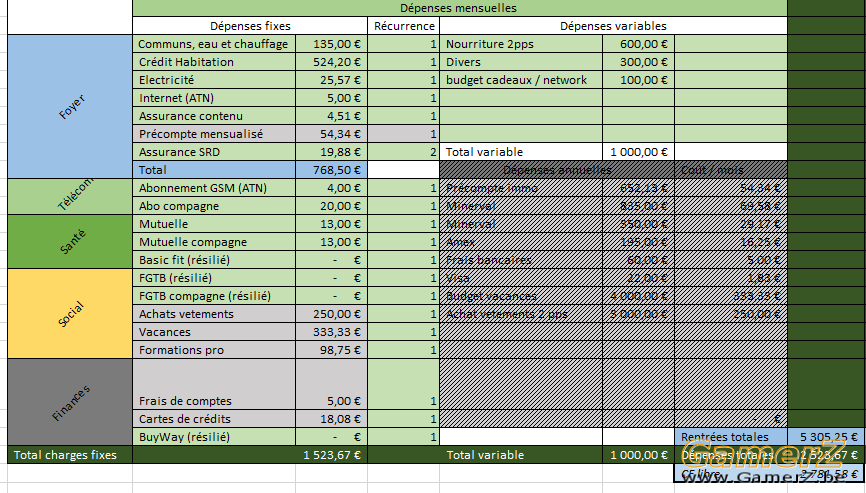Click the 524,20 € value
Viewport: 866px width, 493px height.
[331, 62]
